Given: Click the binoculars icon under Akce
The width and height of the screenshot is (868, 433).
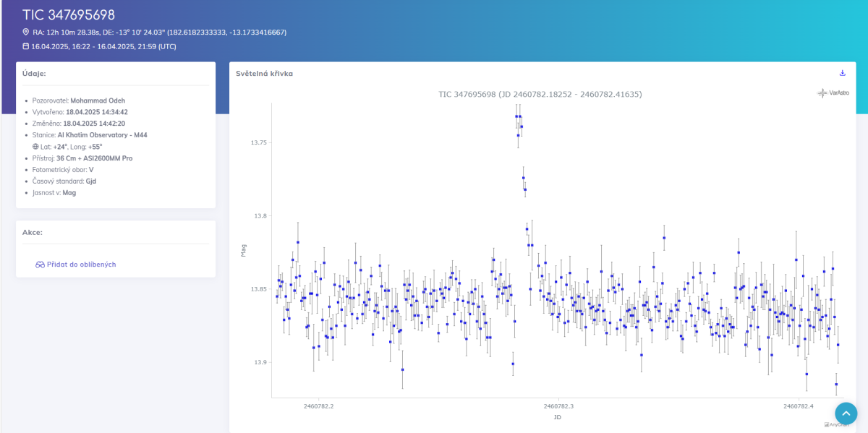Looking at the screenshot, I should (41, 265).
